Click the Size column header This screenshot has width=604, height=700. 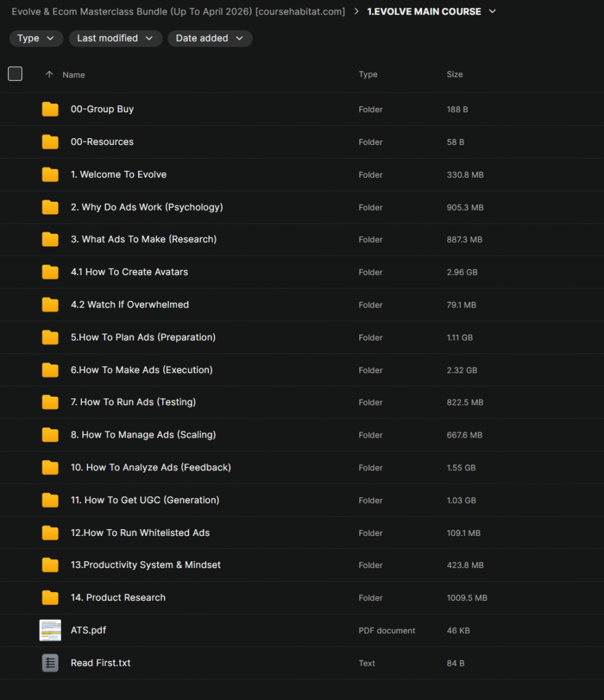click(x=454, y=75)
